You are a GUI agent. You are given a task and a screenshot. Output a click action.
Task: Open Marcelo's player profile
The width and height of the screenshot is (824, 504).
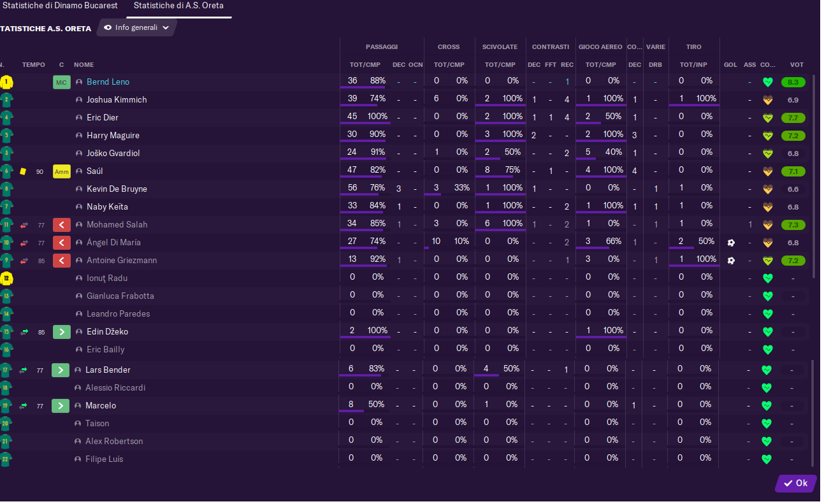[x=101, y=405]
